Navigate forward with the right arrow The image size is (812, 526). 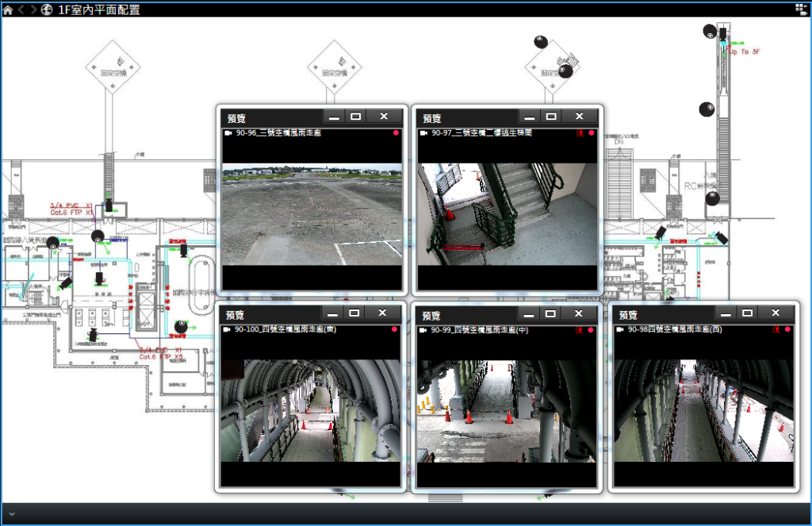pos(33,10)
